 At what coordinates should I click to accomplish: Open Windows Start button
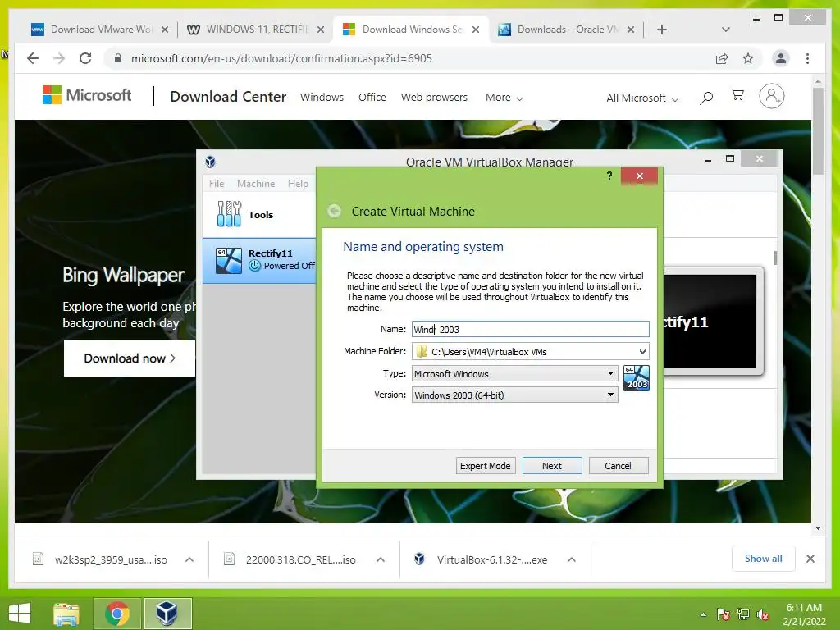[20, 614]
